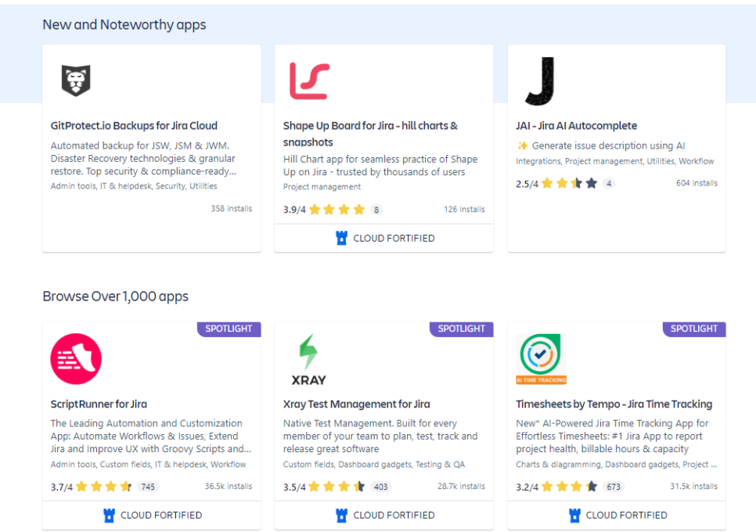Click Cloud Fortified castle icon under Xray

pos(341,515)
